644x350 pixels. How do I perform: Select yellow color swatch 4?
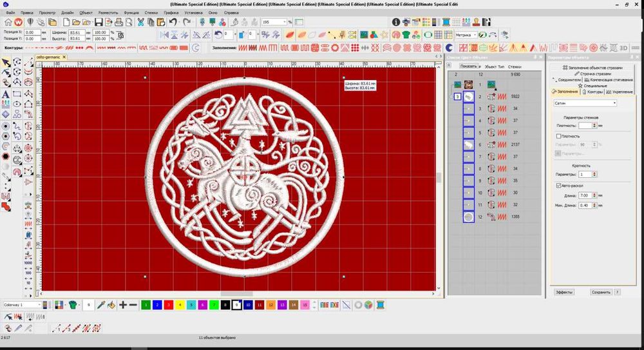click(x=180, y=305)
